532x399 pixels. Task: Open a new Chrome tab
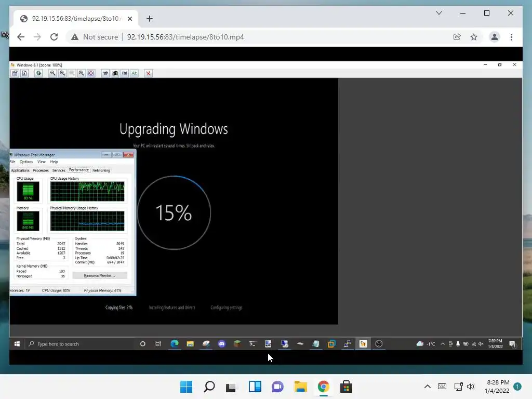149,19
